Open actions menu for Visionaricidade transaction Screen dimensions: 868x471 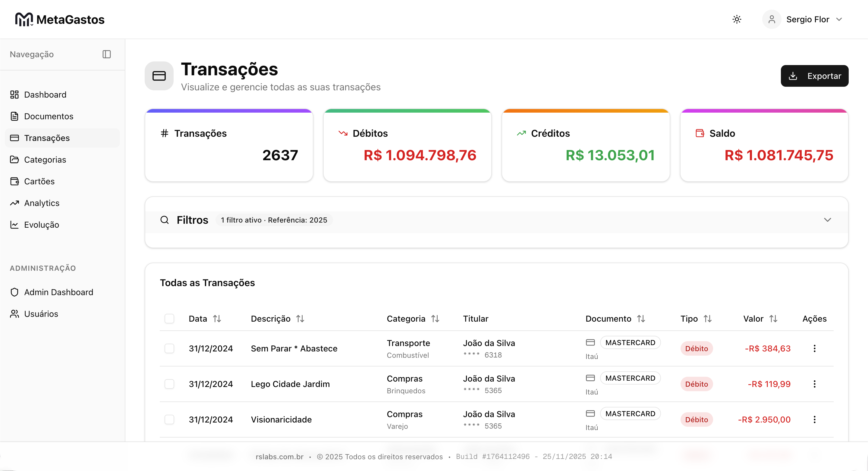tap(814, 420)
